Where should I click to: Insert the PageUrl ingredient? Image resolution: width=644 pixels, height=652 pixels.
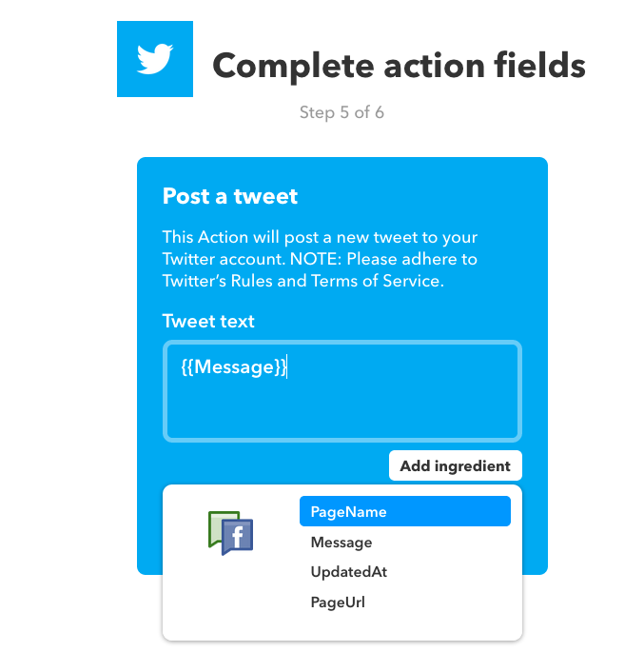[x=338, y=603]
